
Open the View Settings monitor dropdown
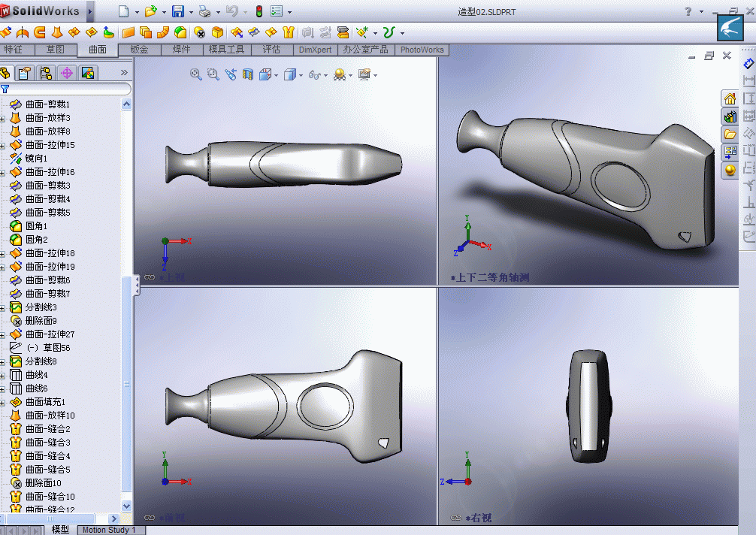point(375,75)
